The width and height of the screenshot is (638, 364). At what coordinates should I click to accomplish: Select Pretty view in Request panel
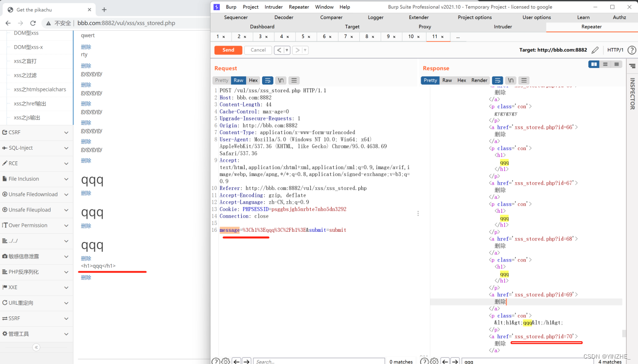tap(222, 80)
